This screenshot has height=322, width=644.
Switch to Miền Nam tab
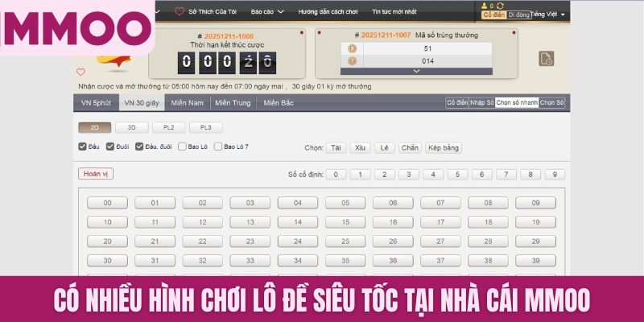(x=188, y=103)
